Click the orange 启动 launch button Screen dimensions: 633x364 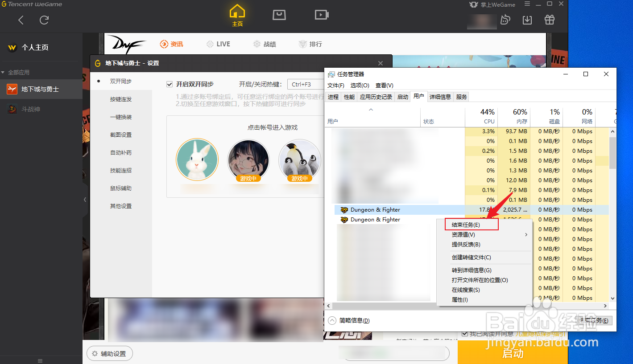point(513,353)
